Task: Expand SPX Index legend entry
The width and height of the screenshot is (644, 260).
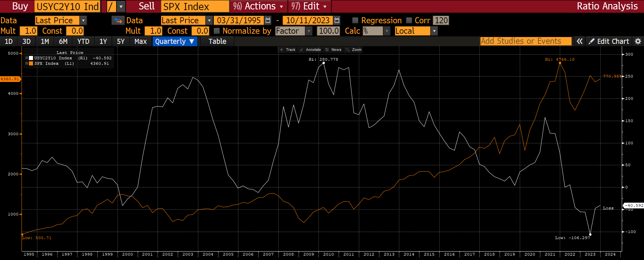Action: pyautogui.click(x=27, y=63)
